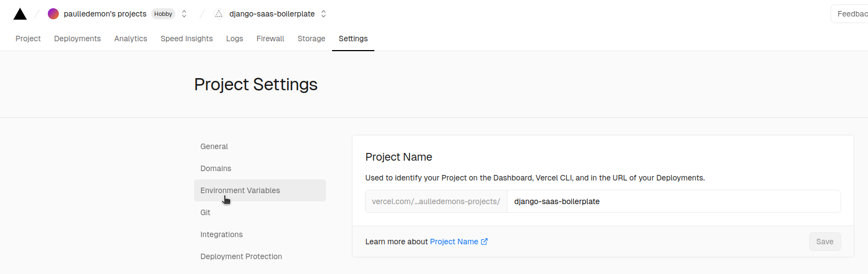Click the django-saas-boilerplate project icon

[x=219, y=14]
